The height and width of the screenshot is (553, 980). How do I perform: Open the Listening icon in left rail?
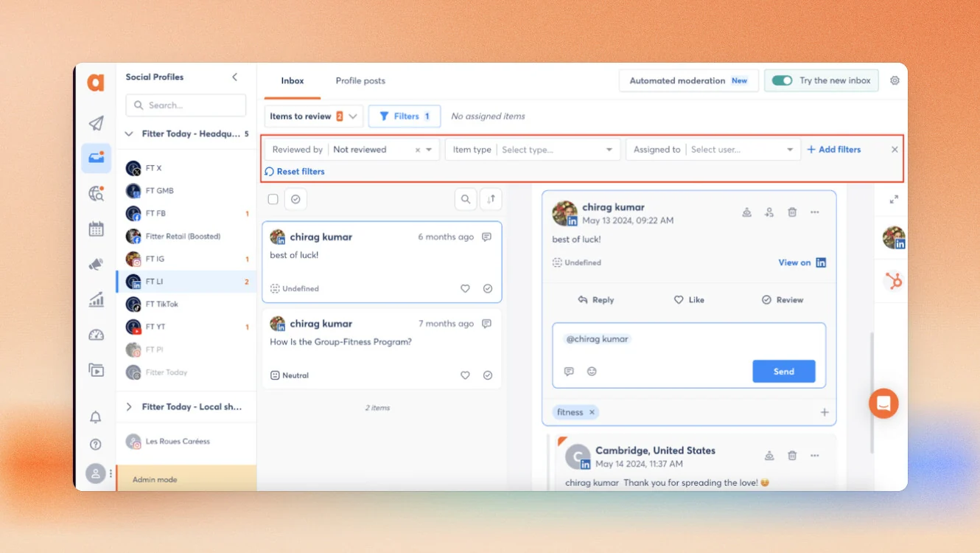point(96,193)
